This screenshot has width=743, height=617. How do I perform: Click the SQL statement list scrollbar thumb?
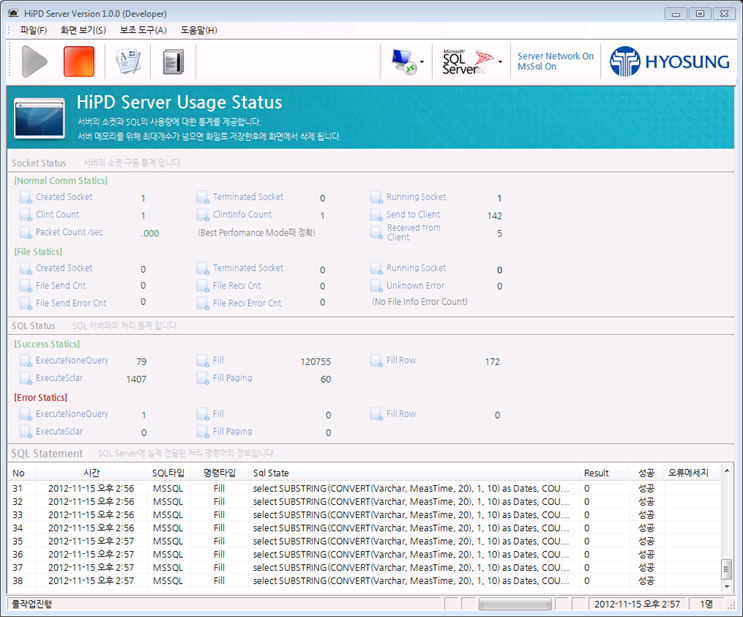coord(726,569)
